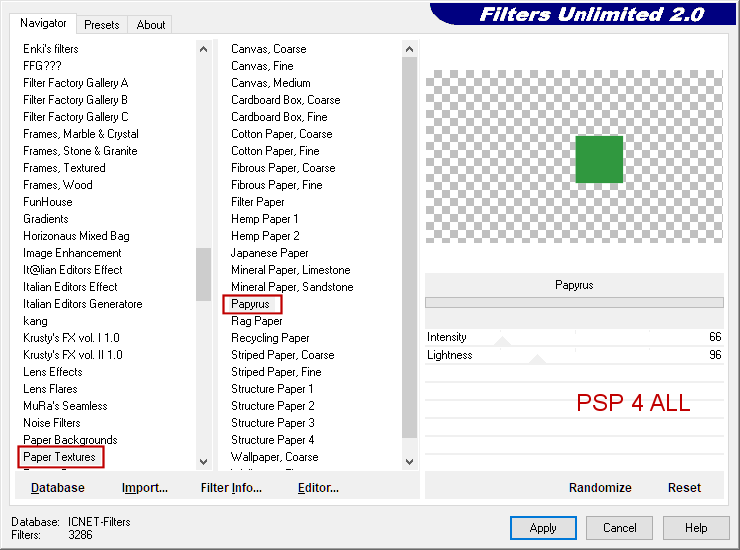Select the Navigator tab

[x=44, y=23]
